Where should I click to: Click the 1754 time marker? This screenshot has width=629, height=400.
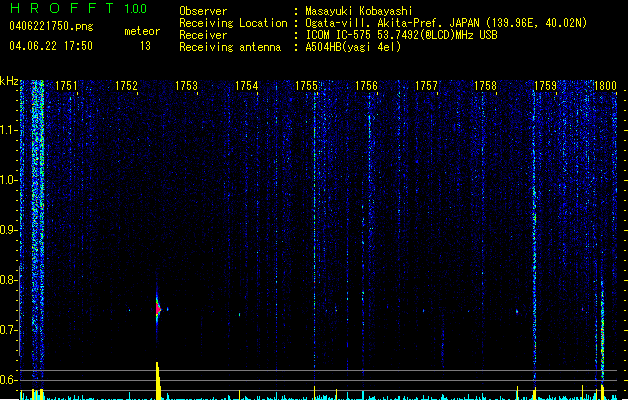[246, 86]
